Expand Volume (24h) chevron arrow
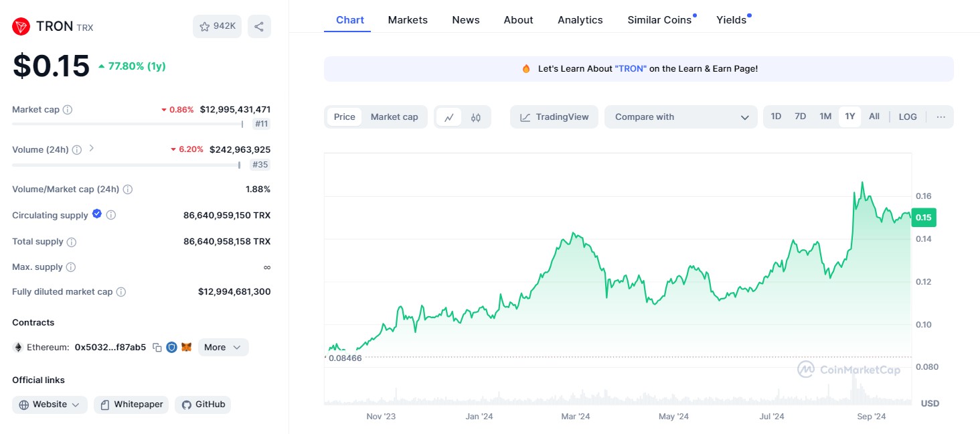This screenshot has height=434, width=980. tap(92, 149)
